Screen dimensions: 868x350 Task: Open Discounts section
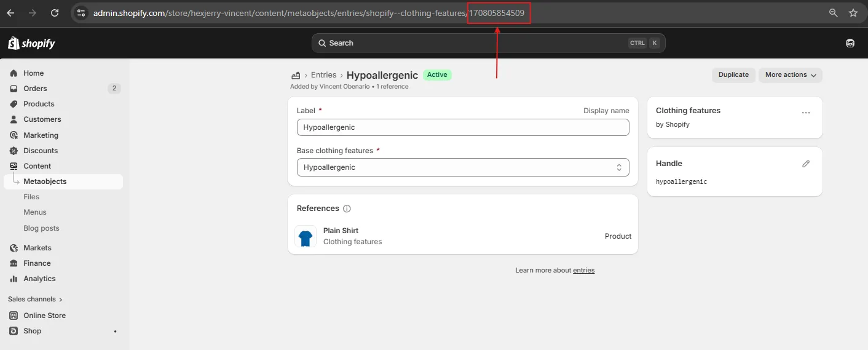coord(41,151)
